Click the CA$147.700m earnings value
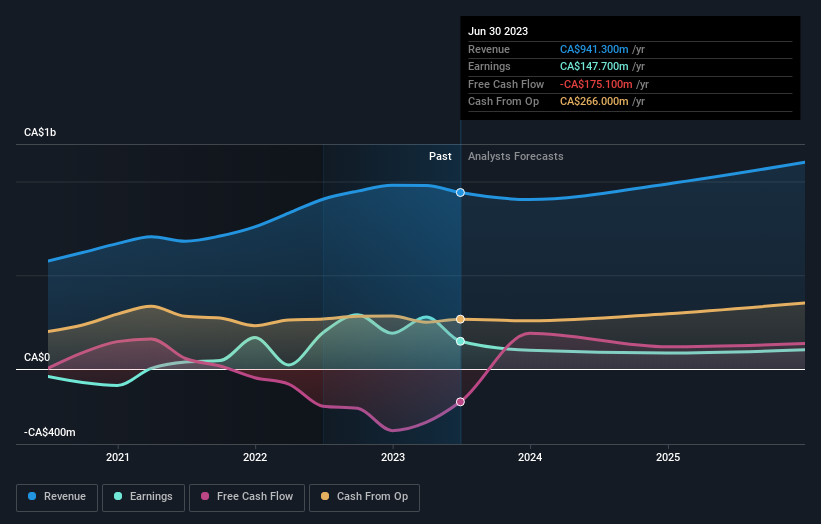 click(x=594, y=66)
